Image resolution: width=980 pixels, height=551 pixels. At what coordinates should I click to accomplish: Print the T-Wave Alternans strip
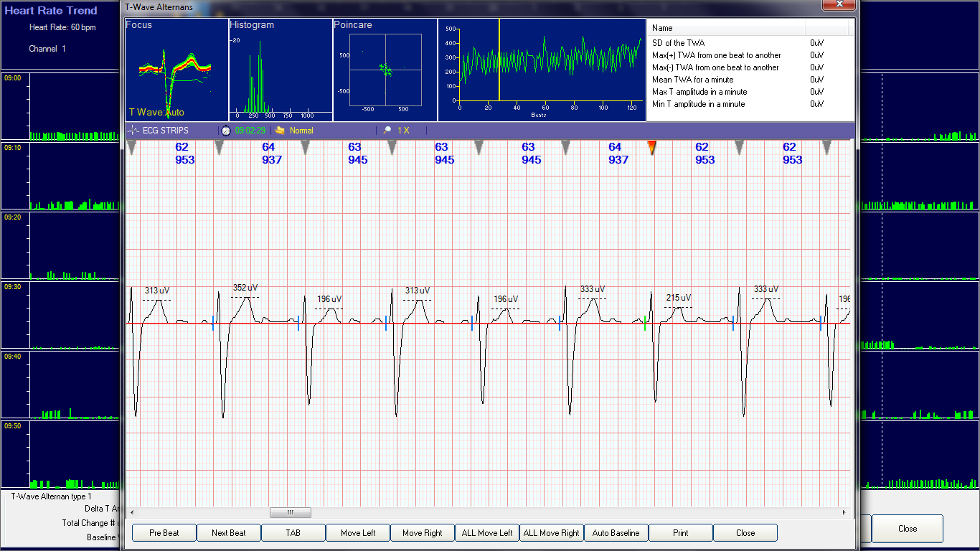[681, 533]
